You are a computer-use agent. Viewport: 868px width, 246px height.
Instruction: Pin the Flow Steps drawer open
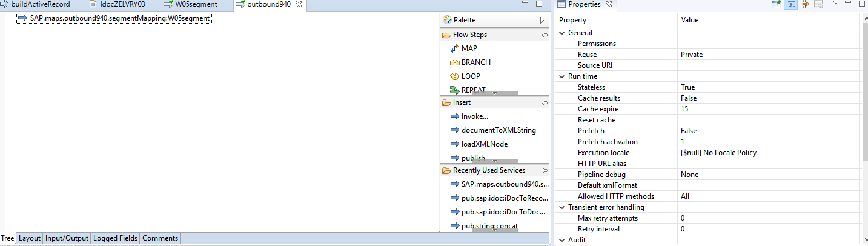click(x=545, y=35)
